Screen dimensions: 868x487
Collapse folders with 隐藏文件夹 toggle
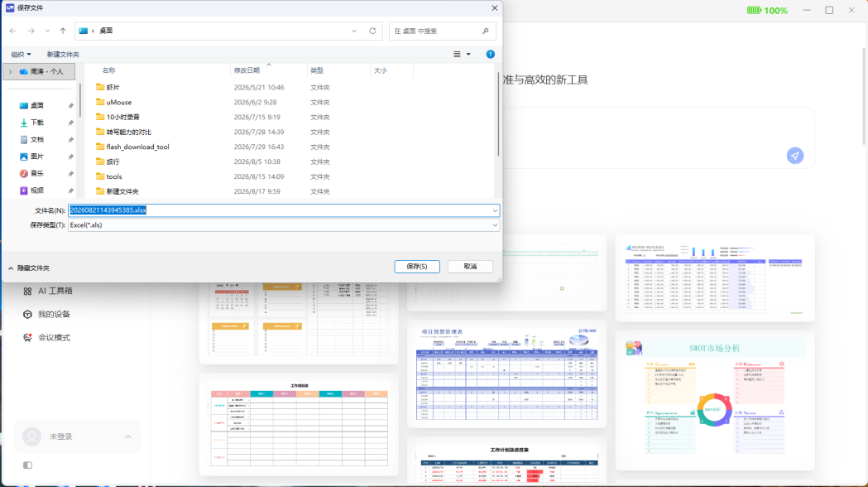(29, 268)
